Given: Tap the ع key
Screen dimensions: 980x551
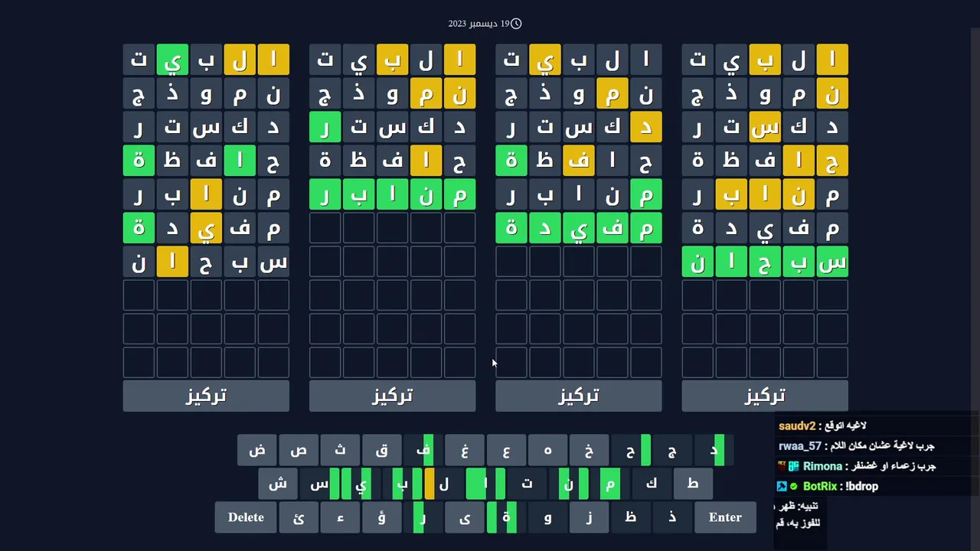Looking at the screenshot, I should click(506, 450).
